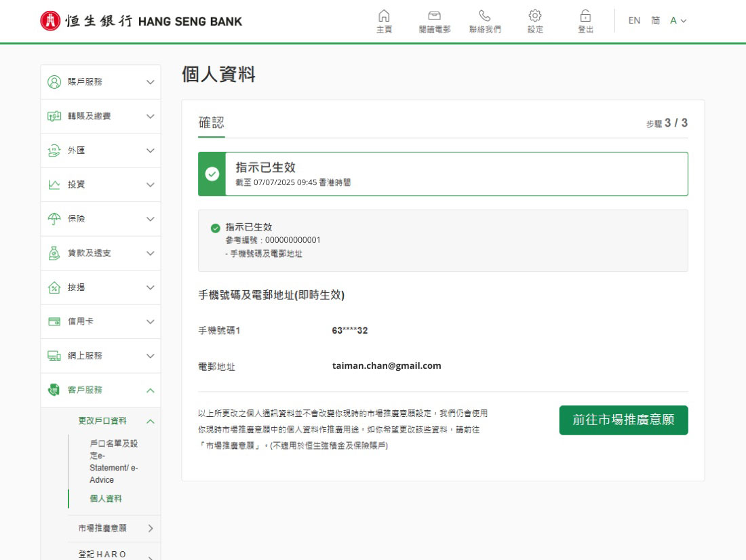Open the e-Statement/e-Advice settings item
This screenshot has width=746, height=560.
tap(113, 462)
